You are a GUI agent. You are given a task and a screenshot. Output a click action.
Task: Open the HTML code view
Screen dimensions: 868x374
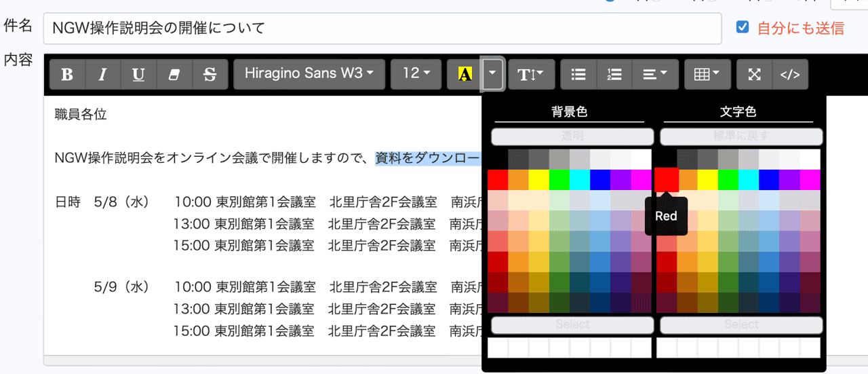pos(790,75)
